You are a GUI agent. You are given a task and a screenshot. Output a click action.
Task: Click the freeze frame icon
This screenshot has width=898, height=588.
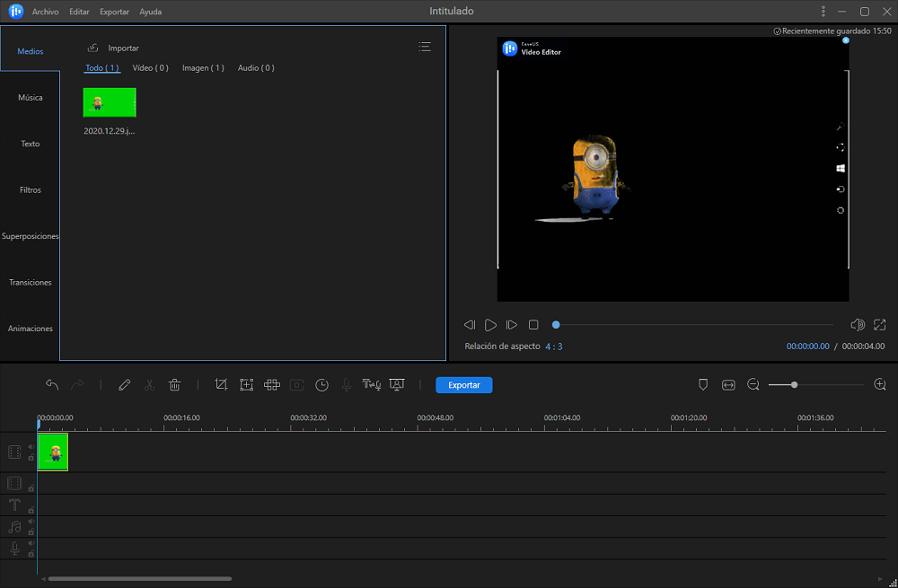296,385
